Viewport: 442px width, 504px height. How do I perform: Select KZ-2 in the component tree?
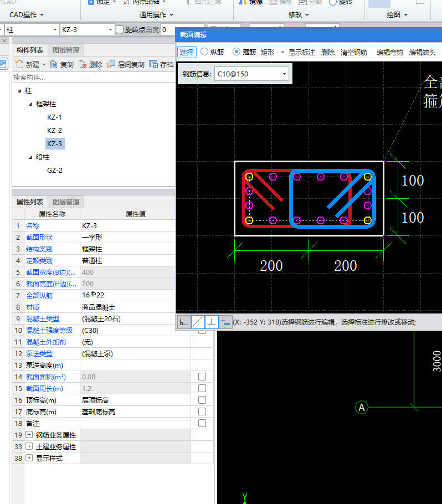[x=54, y=131]
